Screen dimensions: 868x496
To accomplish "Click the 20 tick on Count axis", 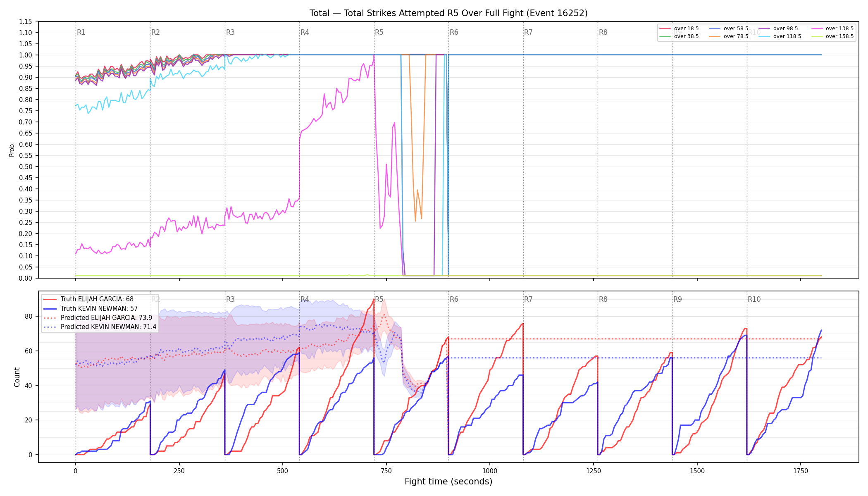I will point(29,420).
